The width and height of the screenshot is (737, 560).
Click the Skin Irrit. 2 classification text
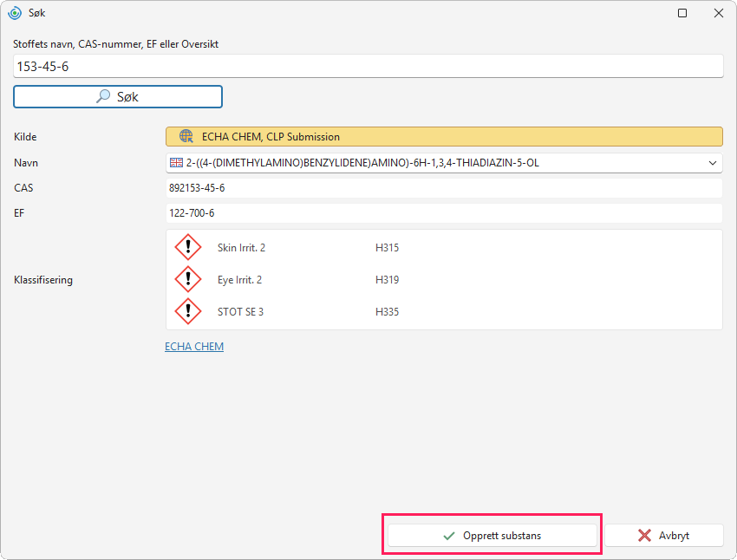(241, 248)
